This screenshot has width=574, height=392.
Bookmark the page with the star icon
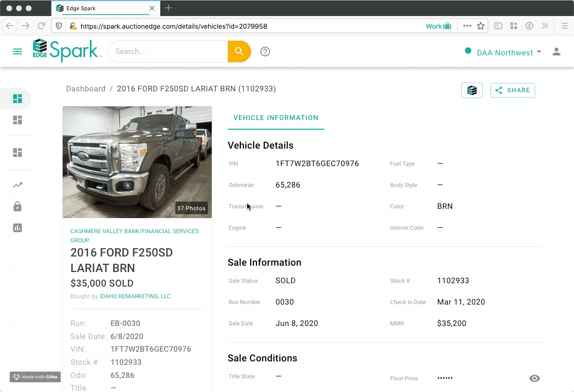point(481,26)
